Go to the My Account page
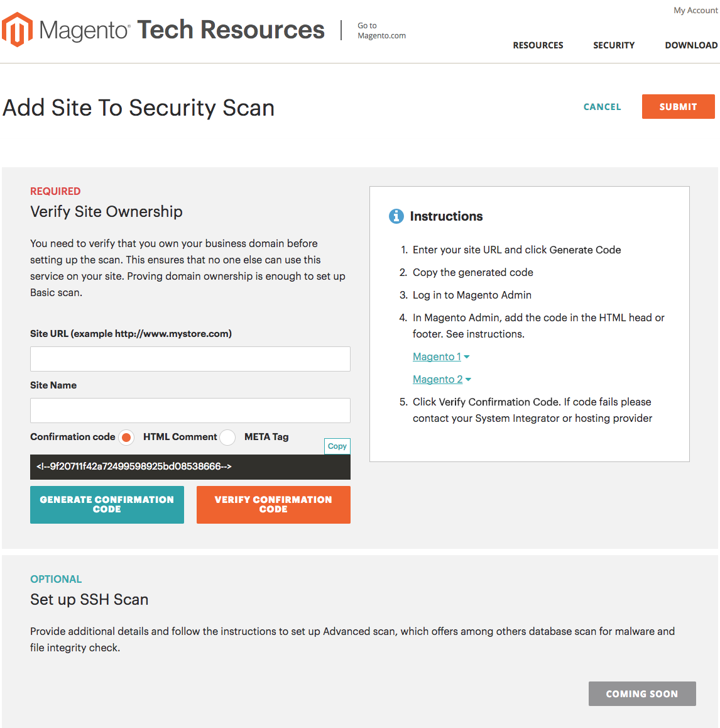Screen dimensions: 720x728 695,11
